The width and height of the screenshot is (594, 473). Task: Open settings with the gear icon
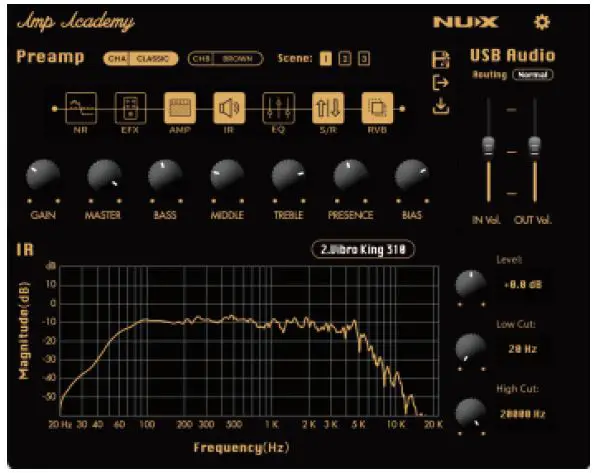pos(542,22)
